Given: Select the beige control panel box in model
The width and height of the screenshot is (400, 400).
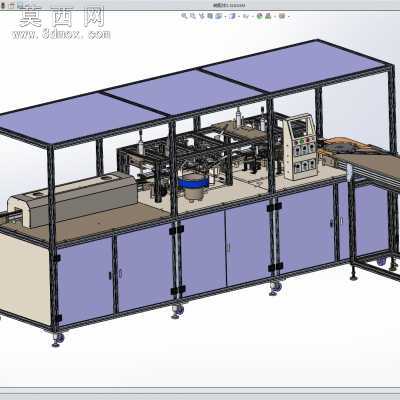Looking at the screenshot, I should pyautogui.click(x=299, y=147).
